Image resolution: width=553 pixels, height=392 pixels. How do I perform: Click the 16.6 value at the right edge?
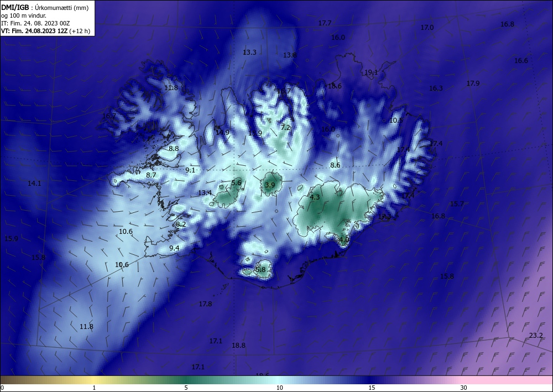click(521, 61)
